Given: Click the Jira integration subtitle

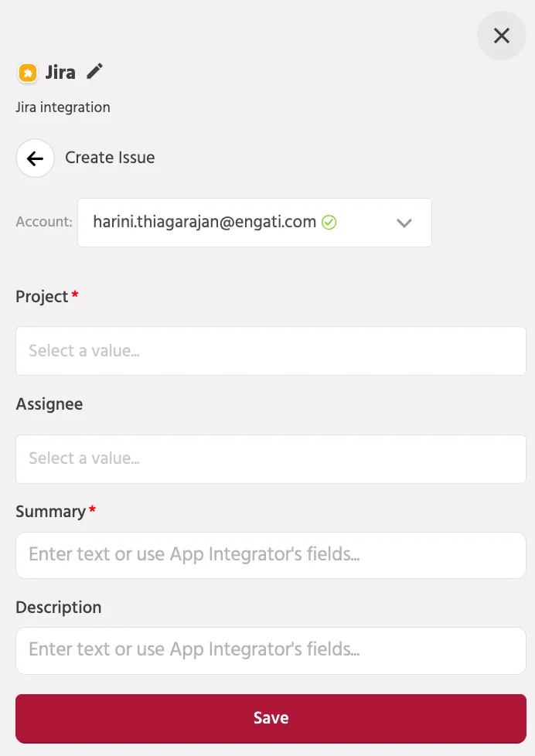Looking at the screenshot, I should [63, 107].
